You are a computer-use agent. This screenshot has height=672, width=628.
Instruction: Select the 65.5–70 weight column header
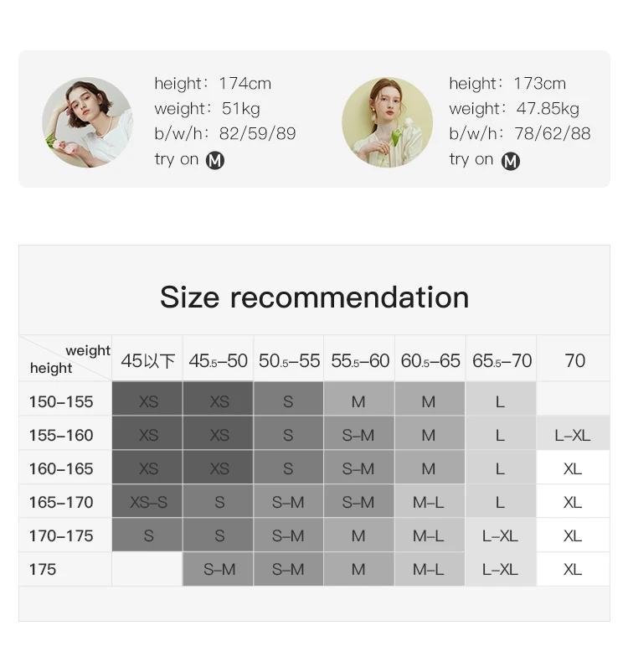[502, 360]
